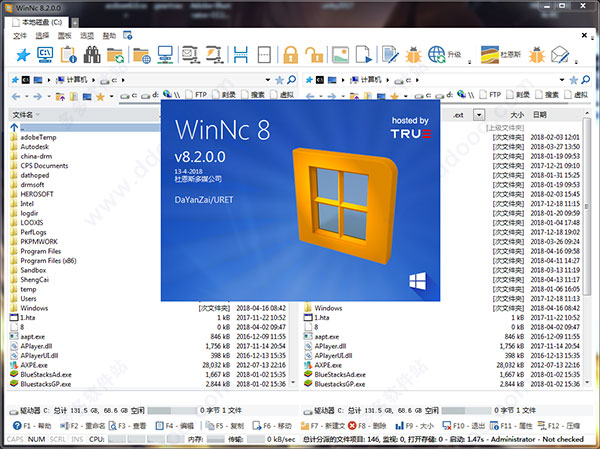Viewport: 600px width, 449px height.
Task: Click the F8 删除 delete button
Action: tap(367, 426)
